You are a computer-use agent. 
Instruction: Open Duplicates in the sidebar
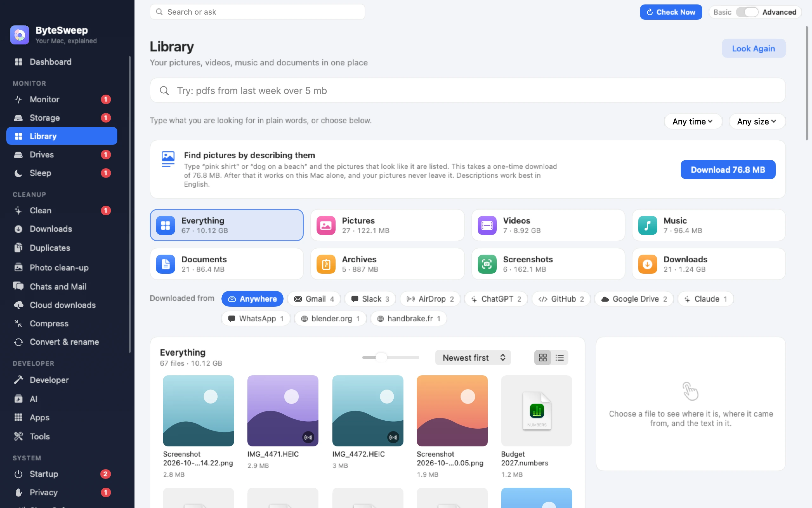(x=62, y=248)
